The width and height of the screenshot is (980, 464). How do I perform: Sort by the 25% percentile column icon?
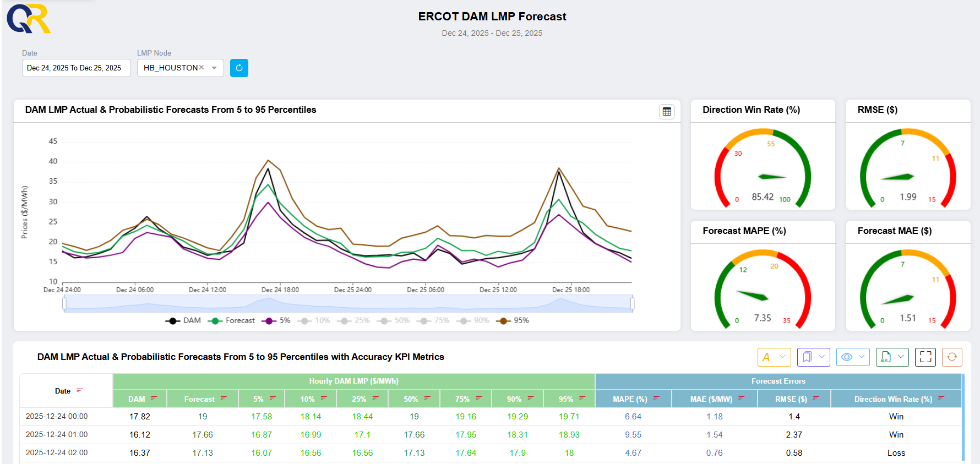[376, 398]
